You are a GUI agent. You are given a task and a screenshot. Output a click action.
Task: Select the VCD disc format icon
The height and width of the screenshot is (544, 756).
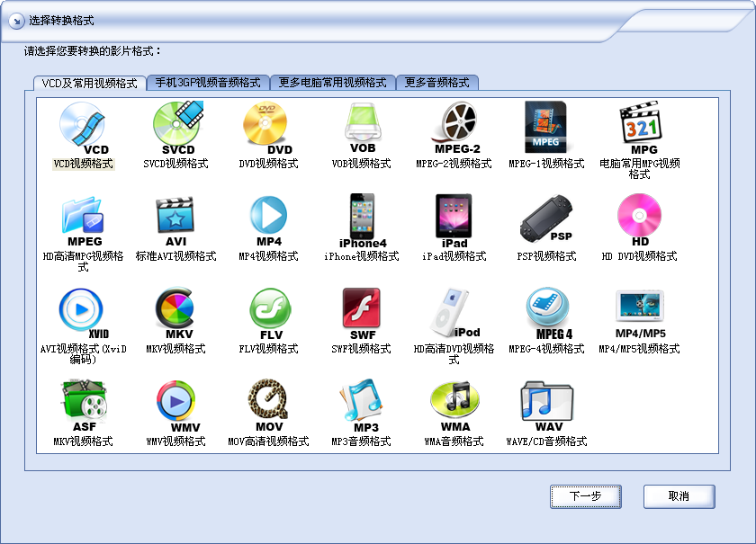pos(84,129)
